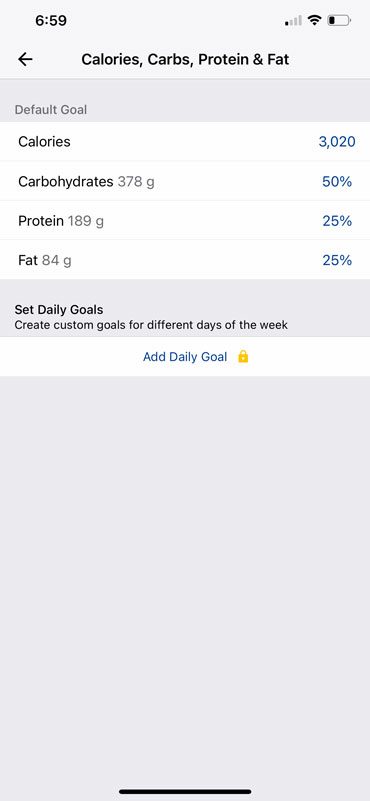Image resolution: width=370 pixels, height=801 pixels.
Task: Tap the cellular signal bars icon
Action: pyautogui.click(x=293, y=21)
